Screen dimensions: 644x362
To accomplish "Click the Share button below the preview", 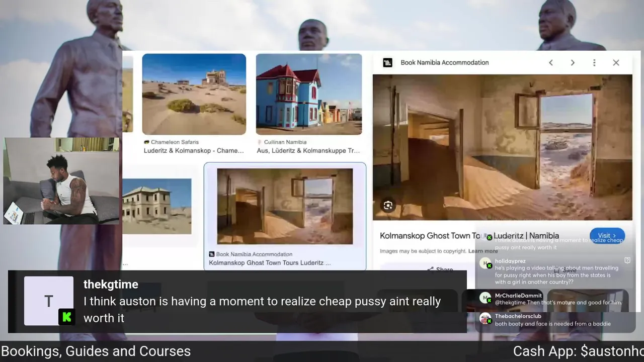I will click(440, 269).
